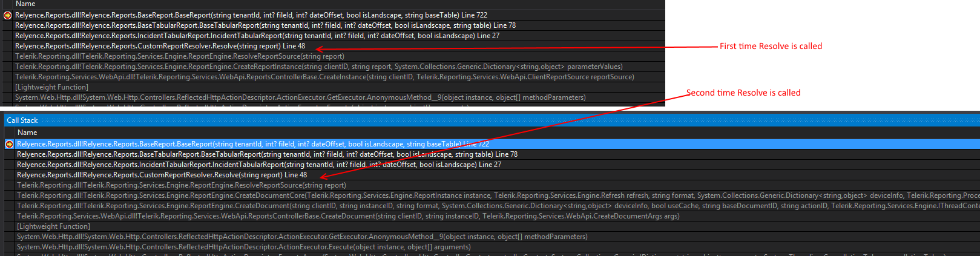Image resolution: width=980 pixels, height=256 pixels.
Task: Select the ReportsControllerBase.CreateDocument frame
Action: coord(348,216)
